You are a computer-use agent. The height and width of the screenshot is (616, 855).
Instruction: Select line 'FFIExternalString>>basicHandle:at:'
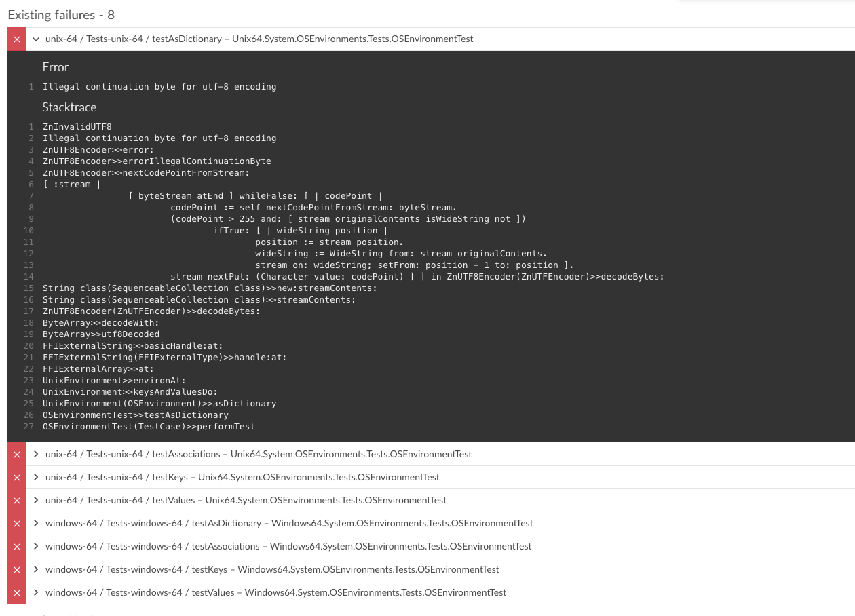133,346
